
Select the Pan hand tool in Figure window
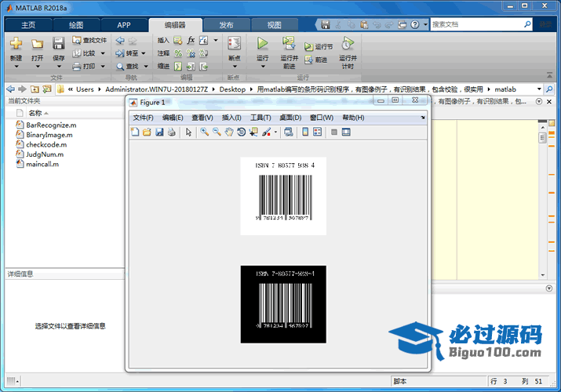point(228,132)
